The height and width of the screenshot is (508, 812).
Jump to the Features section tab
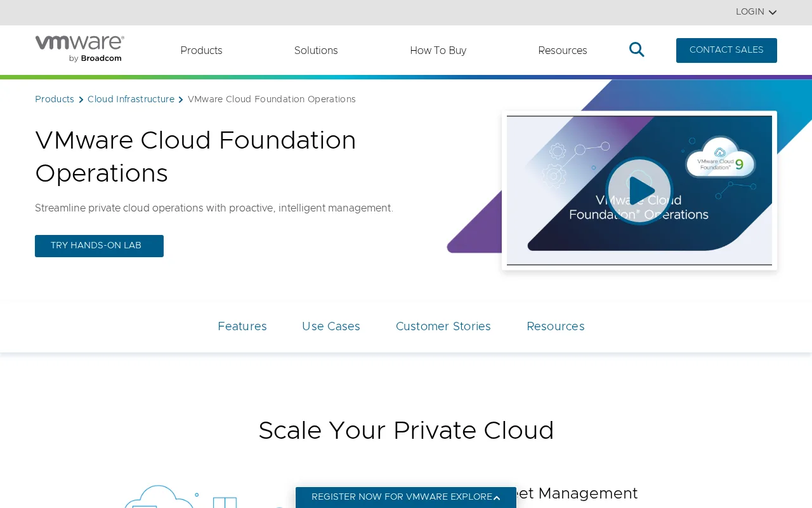(x=242, y=326)
